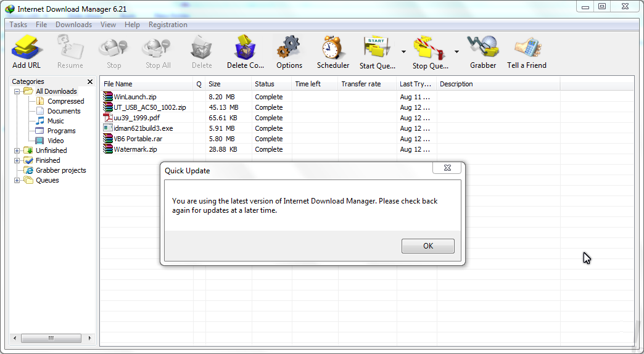Click the Q column header
644x354 pixels.
(199, 84)
